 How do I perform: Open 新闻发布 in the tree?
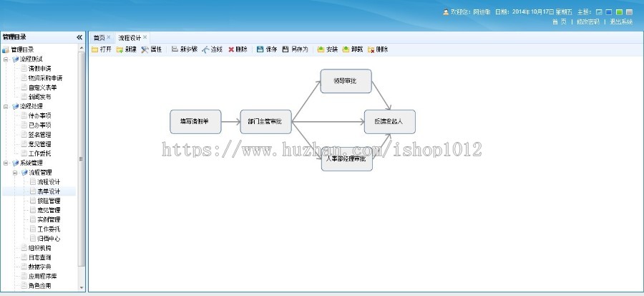[x=39, y=97]
